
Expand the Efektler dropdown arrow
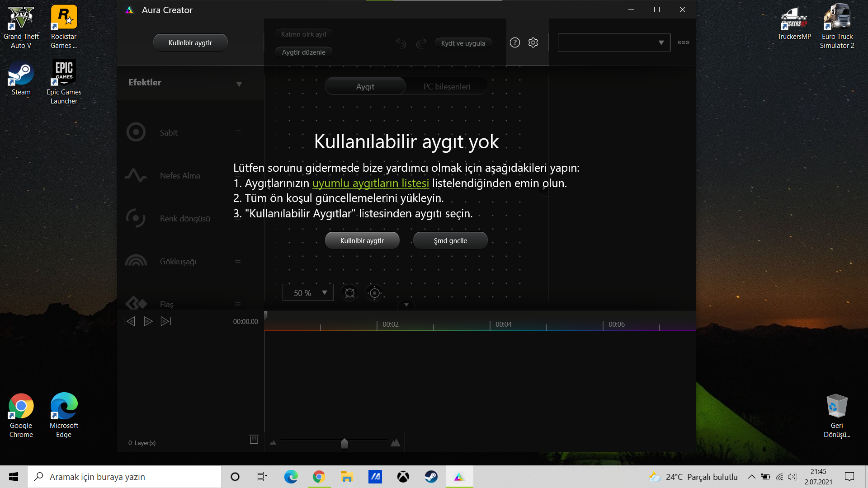pos(239,84)
